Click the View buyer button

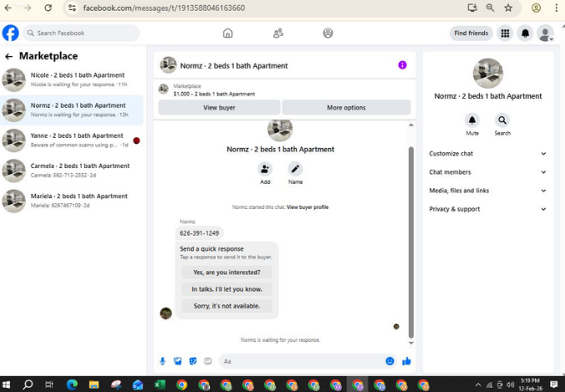tap(219, 107)
